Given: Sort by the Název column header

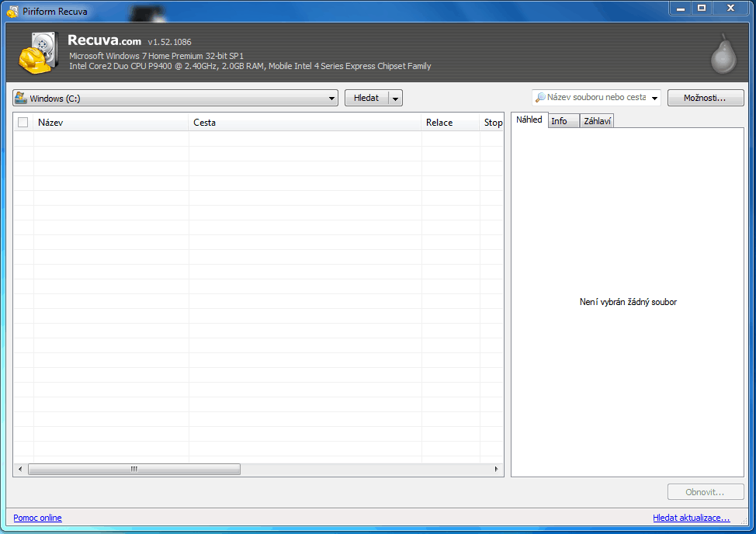Looking at the screenshot, I should (111, 123).
